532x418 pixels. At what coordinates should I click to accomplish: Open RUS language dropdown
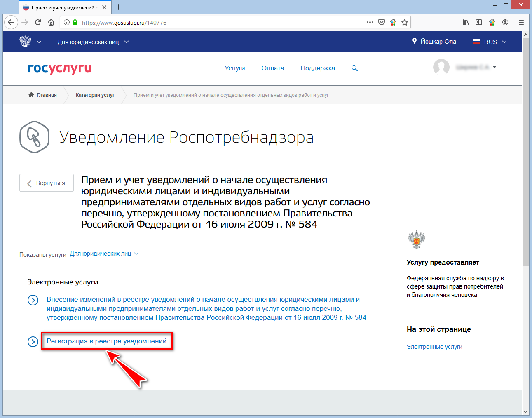(x=490, y=42)
